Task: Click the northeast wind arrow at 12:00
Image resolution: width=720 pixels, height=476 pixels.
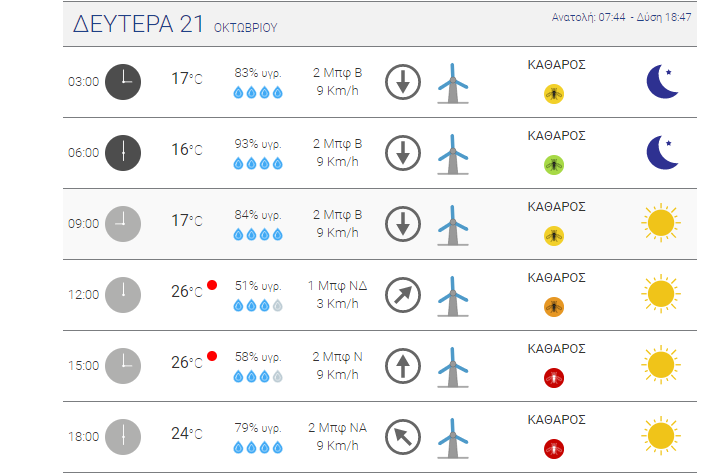Action: coord(403,295)
